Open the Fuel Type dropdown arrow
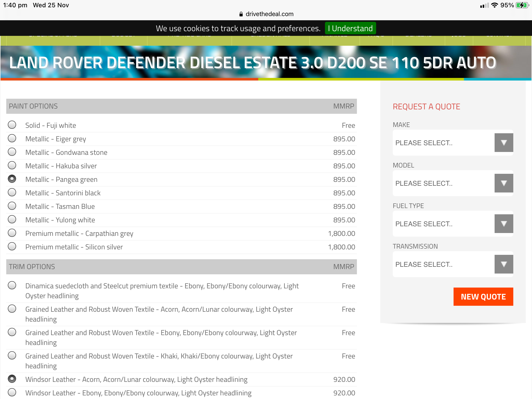The height and width of the screenshot is (399, 532). pyautogui.click(x=504, y=224)
